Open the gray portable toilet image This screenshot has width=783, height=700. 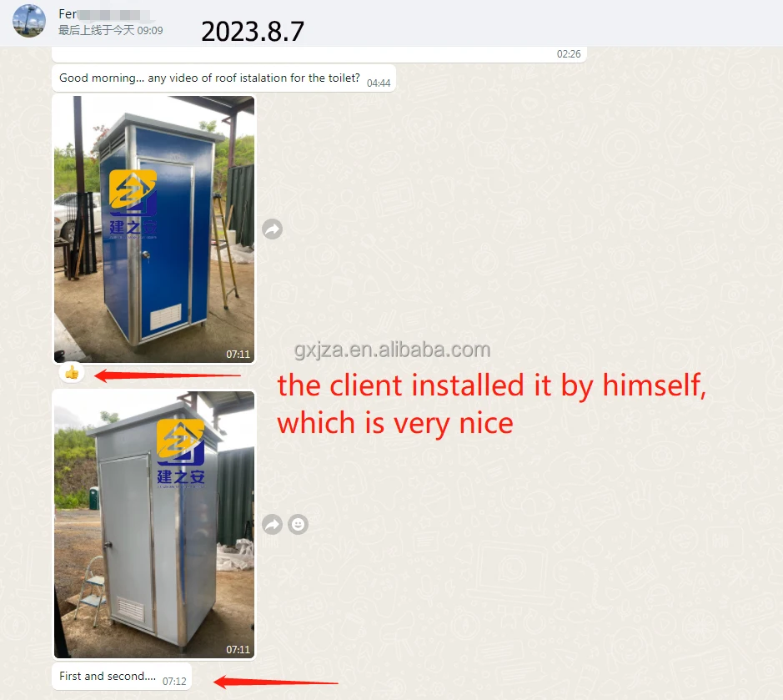154,525
